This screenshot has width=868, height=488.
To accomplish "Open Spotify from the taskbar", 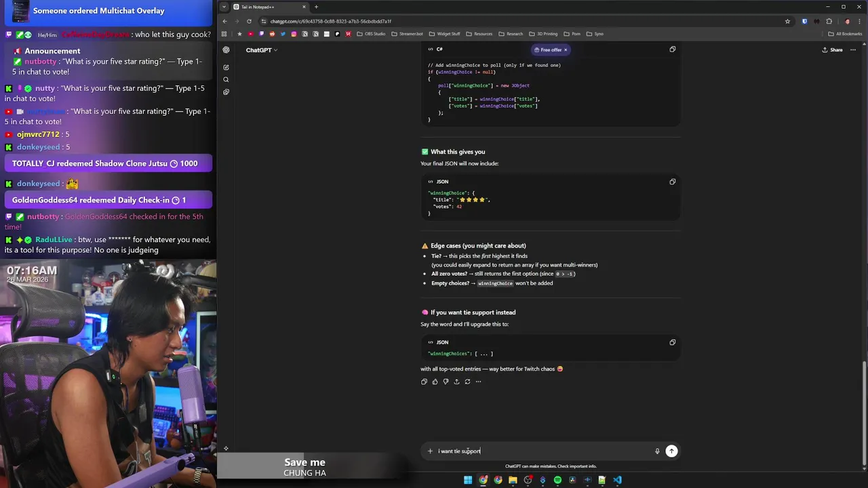I will pyautogui.click(x=557, y=480).
